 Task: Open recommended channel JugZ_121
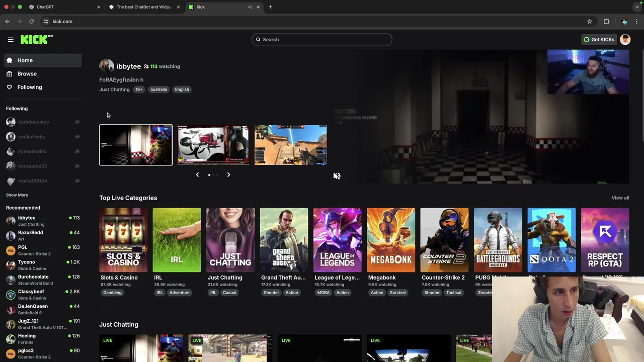pyautogui.click(x=42, y=324)
